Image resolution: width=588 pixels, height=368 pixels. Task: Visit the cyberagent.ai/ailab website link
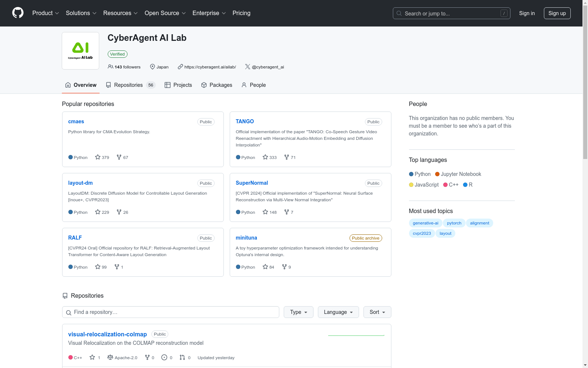point(210,67)
